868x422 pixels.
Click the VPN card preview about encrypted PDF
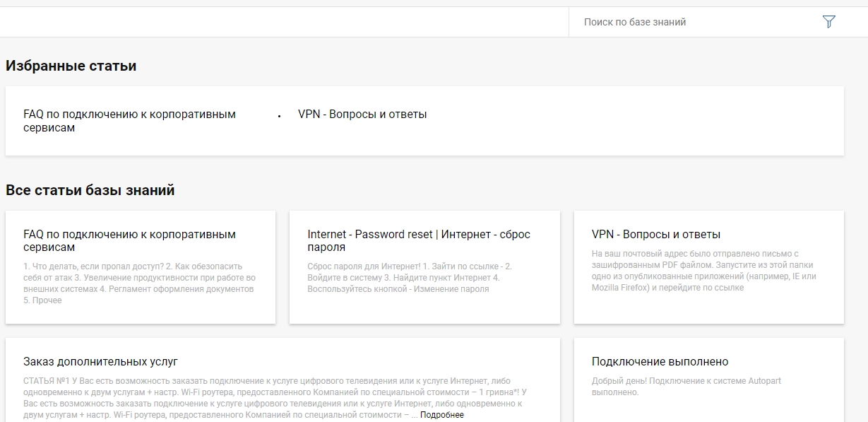point(704,271)
